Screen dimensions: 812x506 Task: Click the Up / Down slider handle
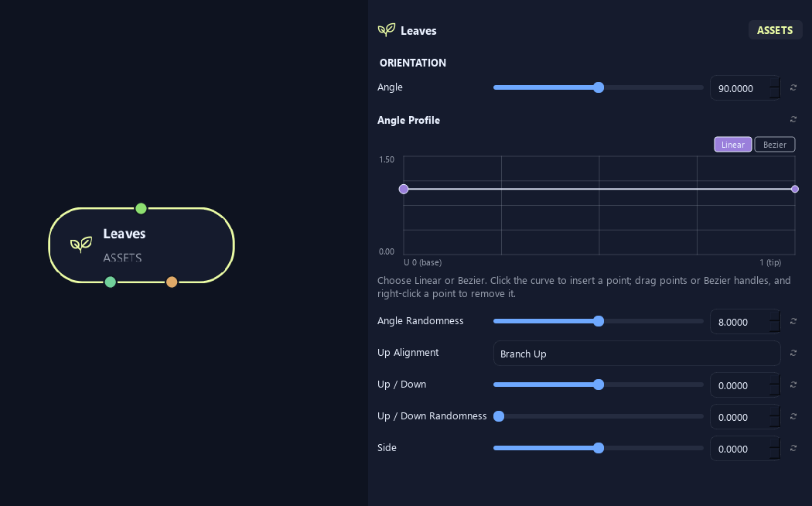pos(599,385)
